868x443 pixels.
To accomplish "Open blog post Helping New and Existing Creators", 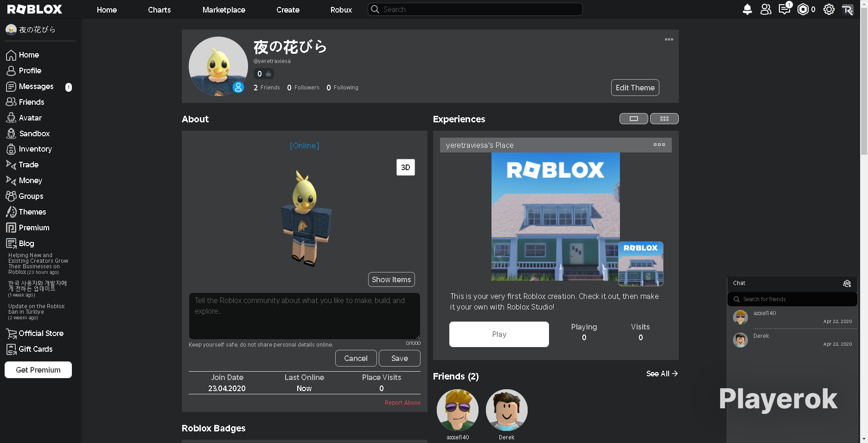I will coord(38,264).
